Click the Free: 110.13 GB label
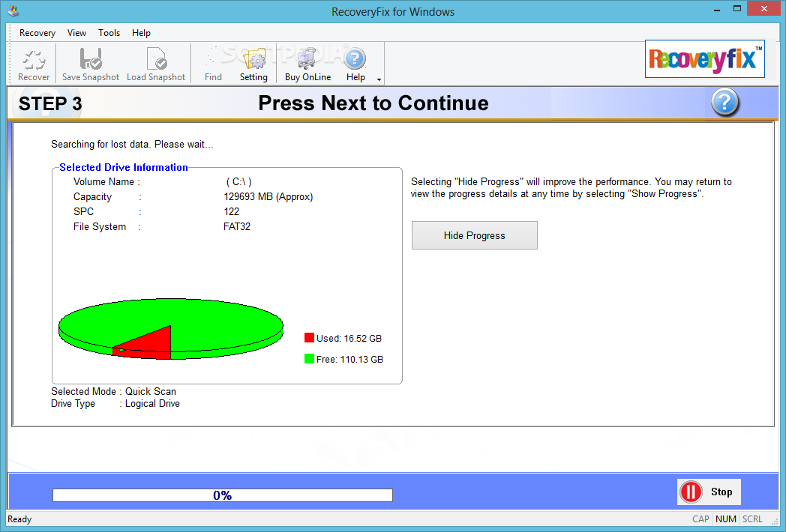The width and height of the screenshot is (786, 532). coord(350,359)
